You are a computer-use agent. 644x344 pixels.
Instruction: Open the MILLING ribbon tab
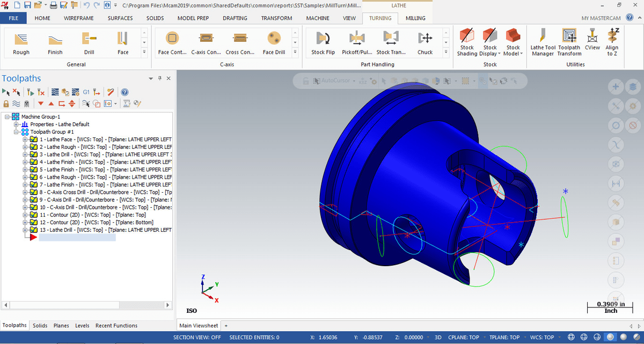coord(415,18)
